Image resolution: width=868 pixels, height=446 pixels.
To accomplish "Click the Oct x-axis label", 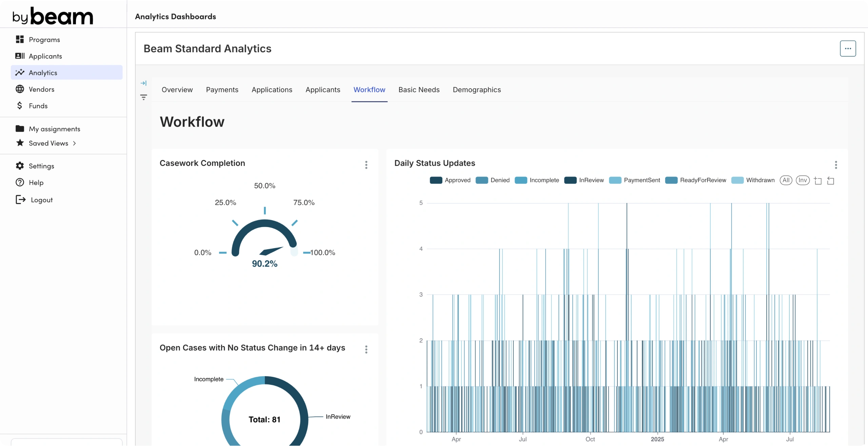I will (590, 439).
